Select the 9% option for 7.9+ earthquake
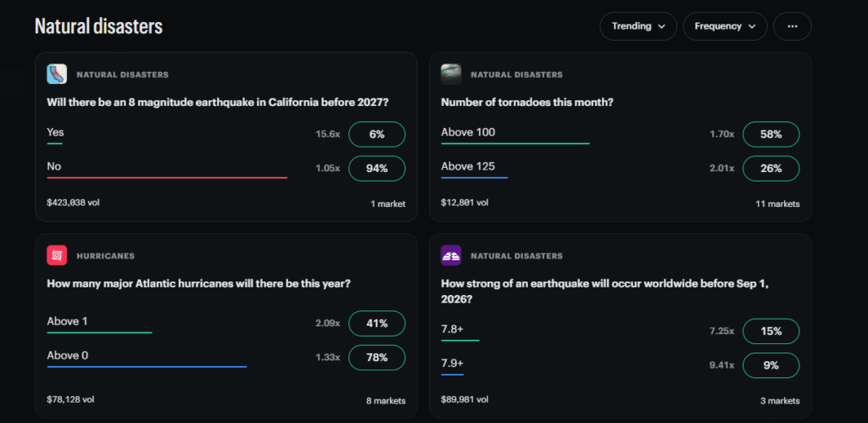The width and height of the screenshot is (868, 423). point(771,365)
